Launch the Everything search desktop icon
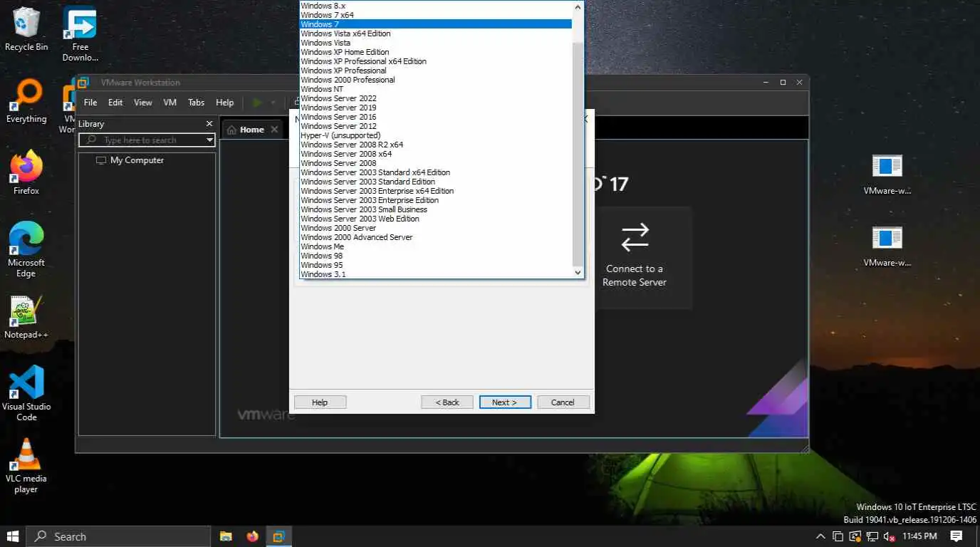 (26, 101)
